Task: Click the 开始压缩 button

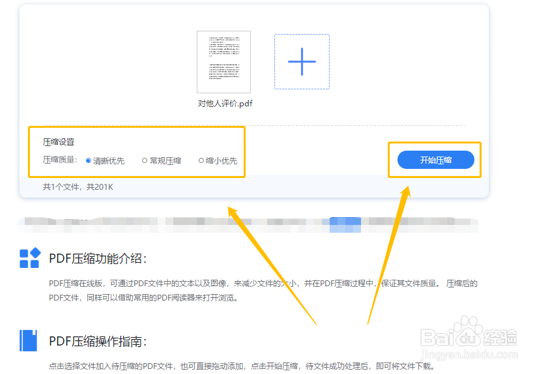Action: 436,160
